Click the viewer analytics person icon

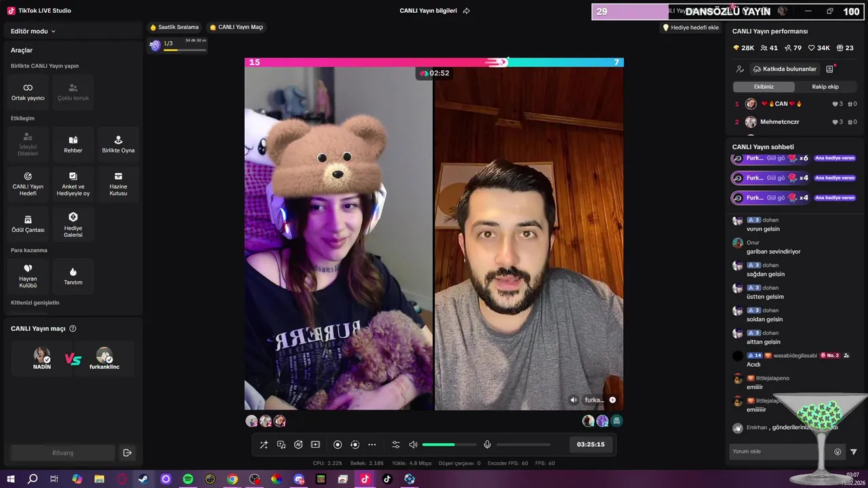740,69
